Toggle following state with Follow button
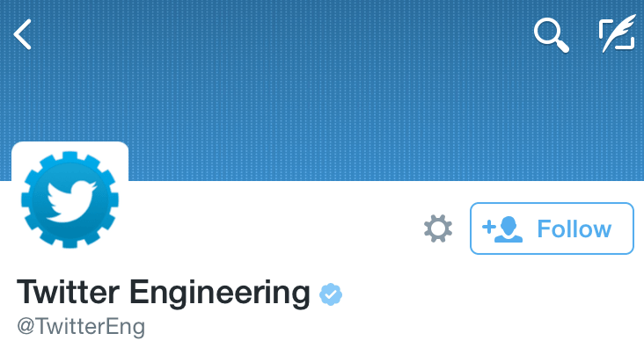 coord(552,228)
